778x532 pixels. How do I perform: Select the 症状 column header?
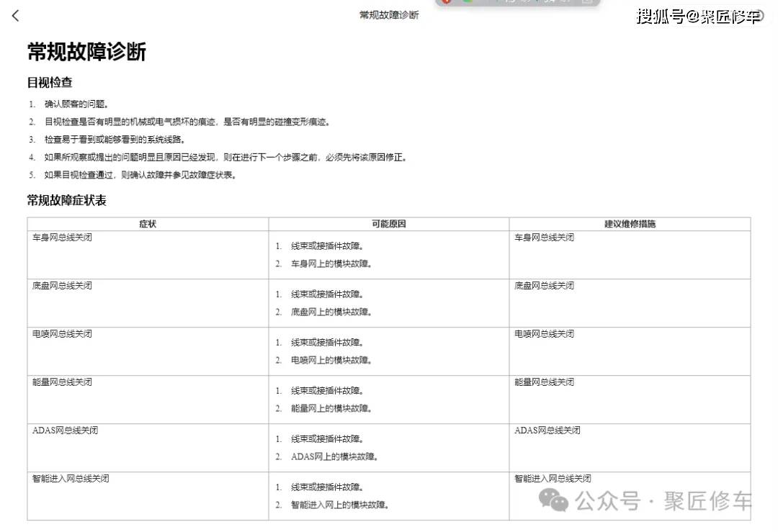point(148,224)
